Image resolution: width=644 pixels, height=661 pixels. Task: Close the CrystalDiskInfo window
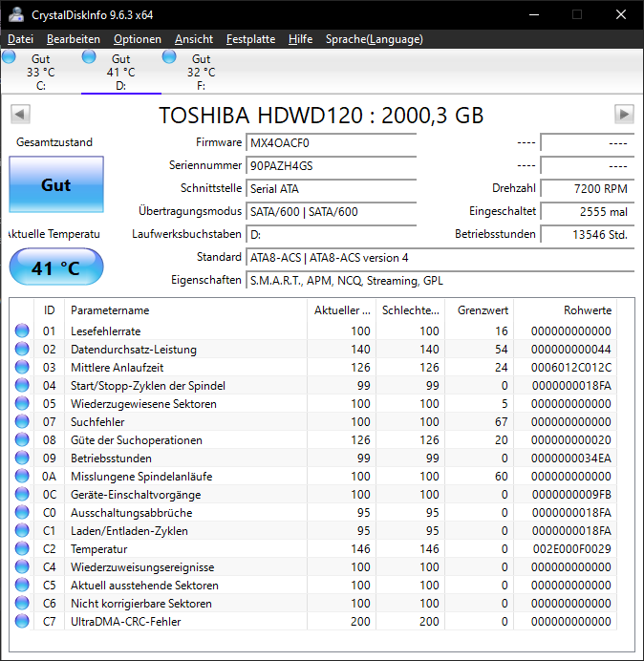click(x=621, y=14)
